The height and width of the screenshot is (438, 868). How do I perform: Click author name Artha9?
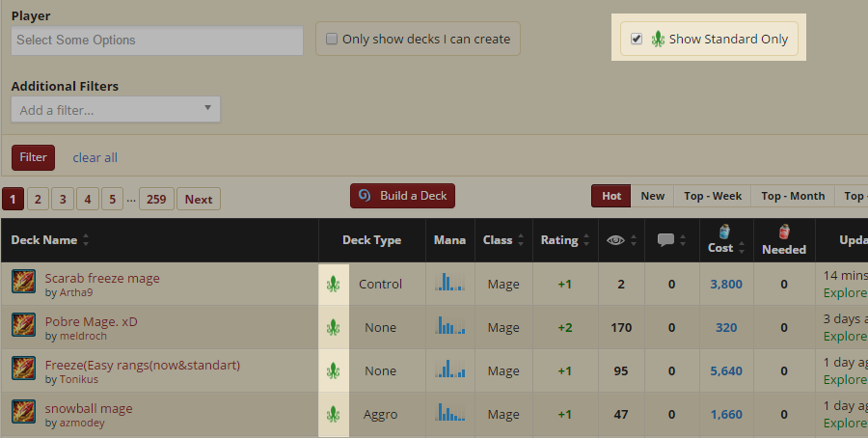pyautogui.click(x=75, y=292)
